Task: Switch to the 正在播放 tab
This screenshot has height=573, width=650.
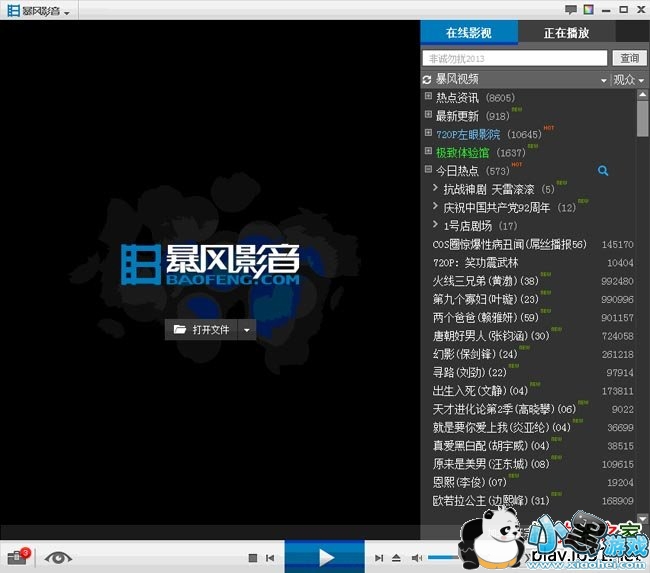Action: coord(566,32)
